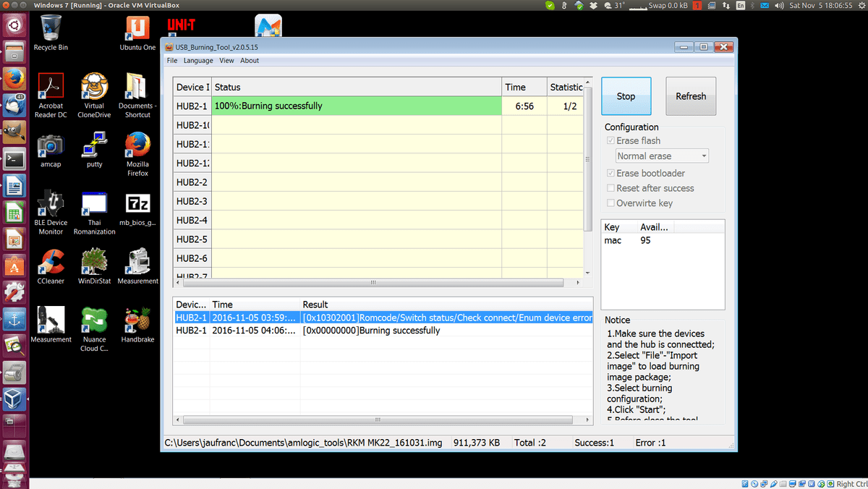Viewport: 868px width, 489px height.
Task: Launch Firefox from the Ubuntu launcher
Action: click(x=14, y=78)
